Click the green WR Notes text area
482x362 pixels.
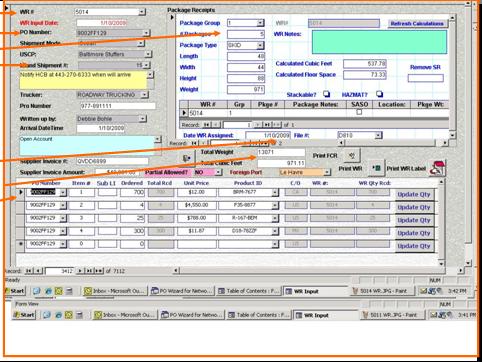[379, 42]
